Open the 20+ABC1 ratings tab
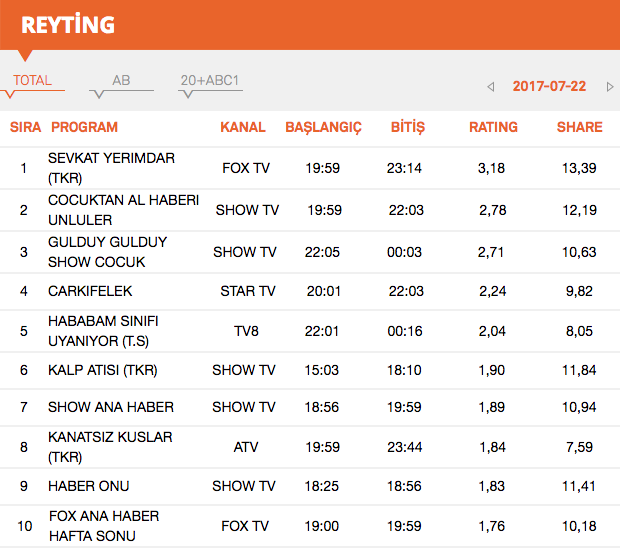The height and width of the screenshot is (557, 620). [210, 81]
